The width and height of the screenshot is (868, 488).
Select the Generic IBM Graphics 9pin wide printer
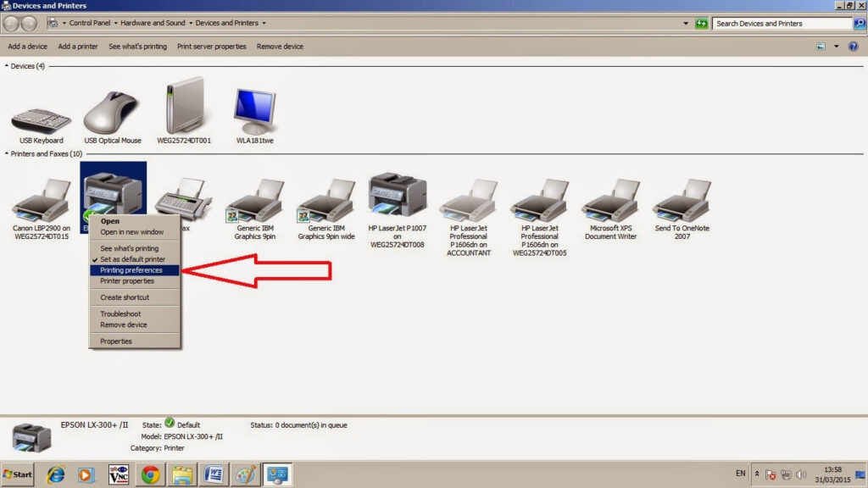326,200
